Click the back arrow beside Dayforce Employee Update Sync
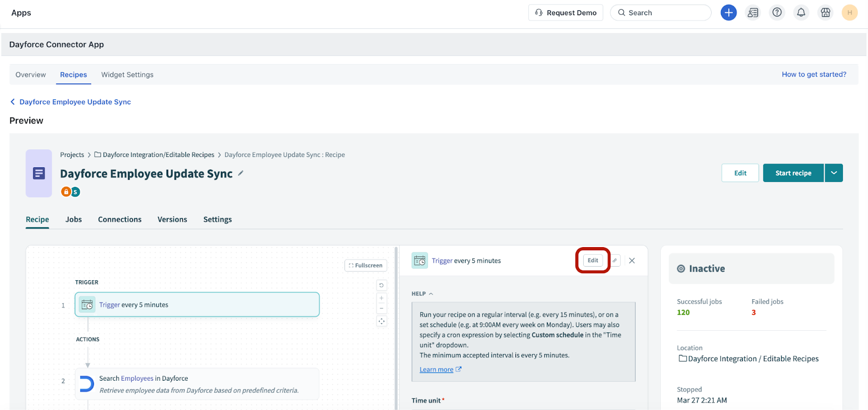This screenshot has height=410, width=868. [x=13, y=102]
